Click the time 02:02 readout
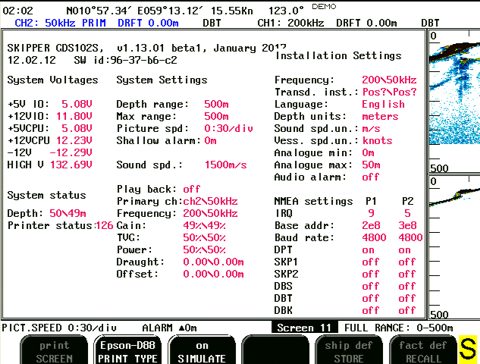Image resolution: width=480 pixels, height=364 pixels. [x=18, y=11]
